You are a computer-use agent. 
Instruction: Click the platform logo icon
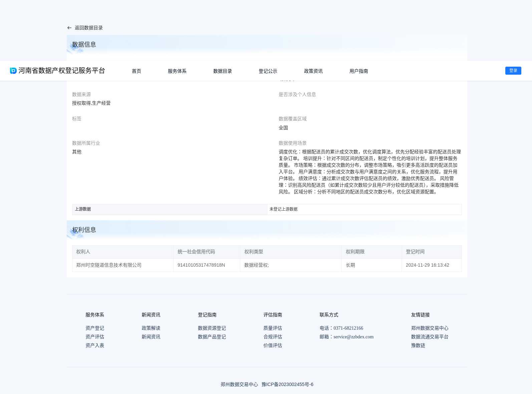coord(13,71)
